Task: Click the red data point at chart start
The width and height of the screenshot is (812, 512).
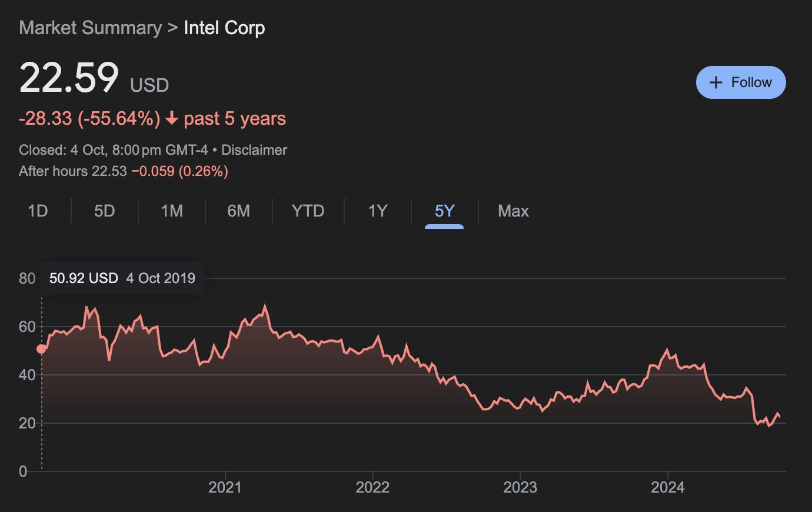Action: pyautogui.click(x=41, y=349)
